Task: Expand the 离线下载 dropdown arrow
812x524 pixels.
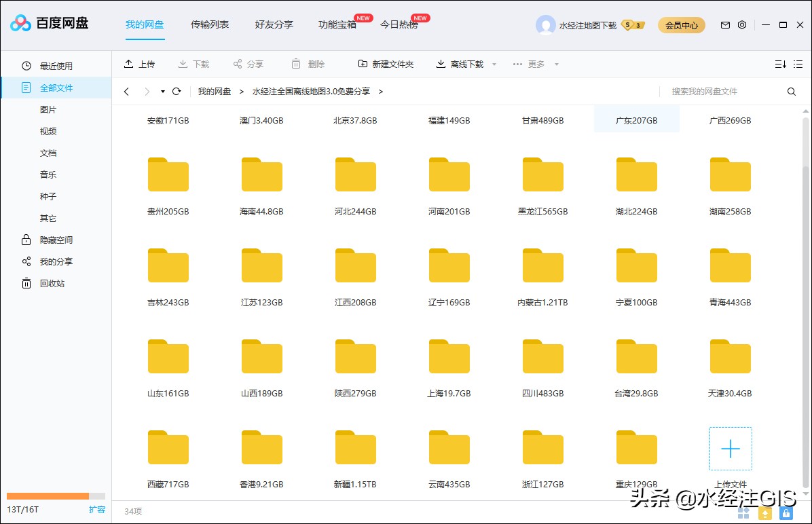Action: click(494, 63)
